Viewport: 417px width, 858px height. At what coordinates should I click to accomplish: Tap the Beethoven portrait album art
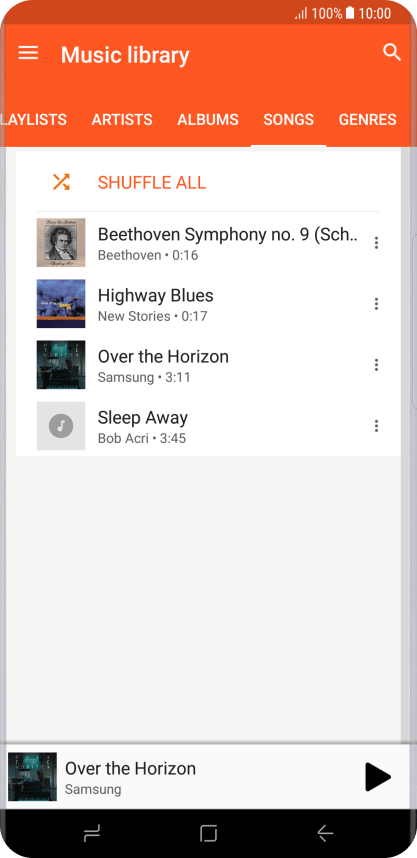pyautogui.click(x=61, y=242)
